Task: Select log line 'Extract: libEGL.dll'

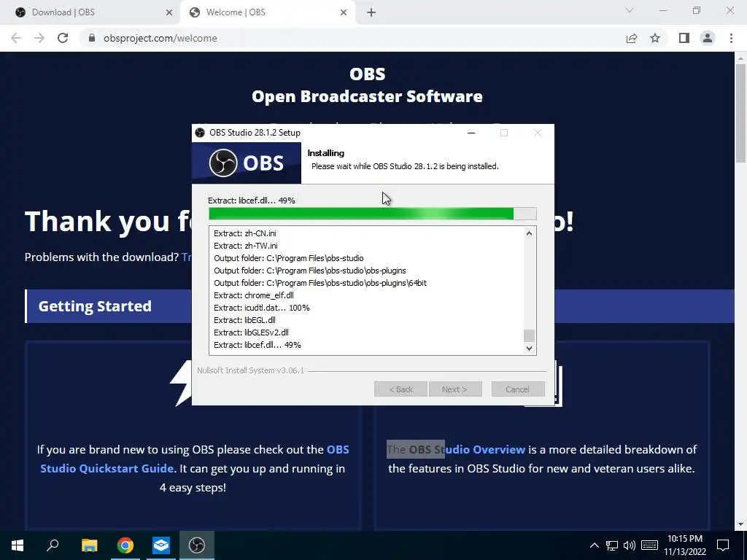Action: (244, 320)
